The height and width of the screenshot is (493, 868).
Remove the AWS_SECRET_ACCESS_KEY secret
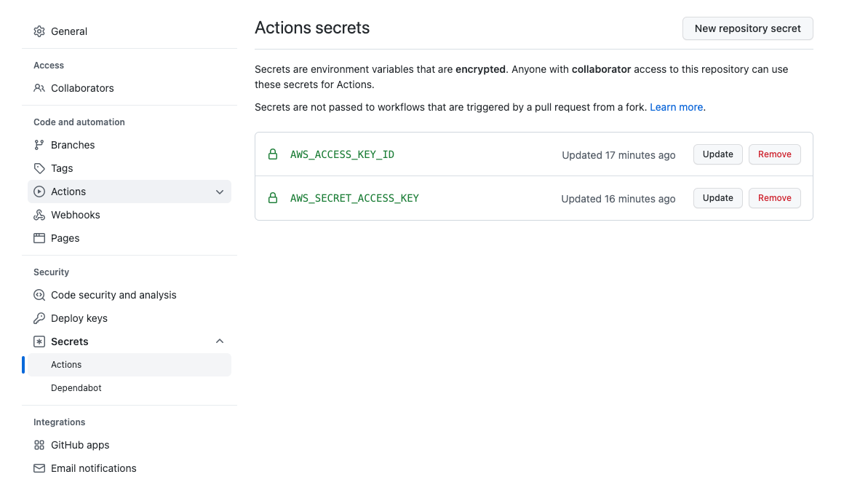(x=774, y=198)
